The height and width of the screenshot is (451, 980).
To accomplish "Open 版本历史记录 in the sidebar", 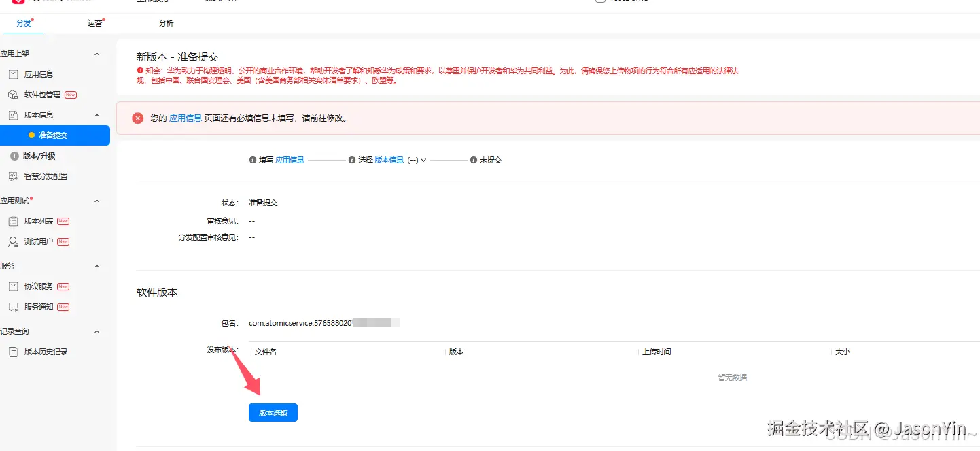I will [x=46, y=352].
